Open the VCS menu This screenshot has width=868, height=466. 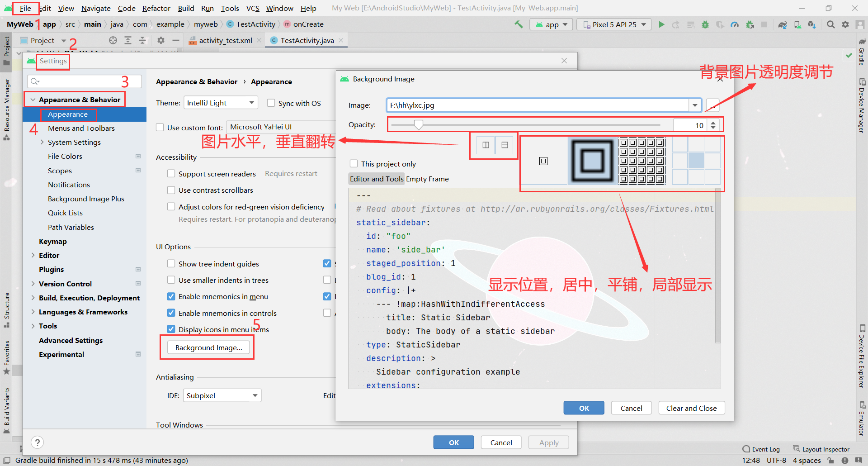[x=253, y=8]
